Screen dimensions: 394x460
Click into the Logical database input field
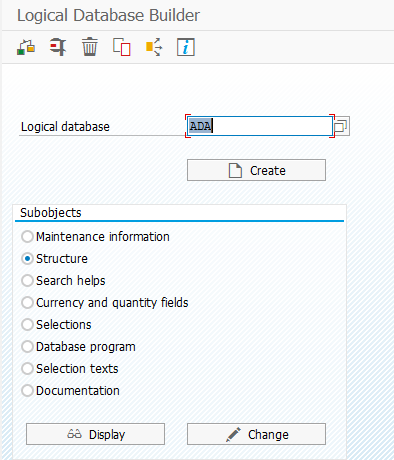260,126
